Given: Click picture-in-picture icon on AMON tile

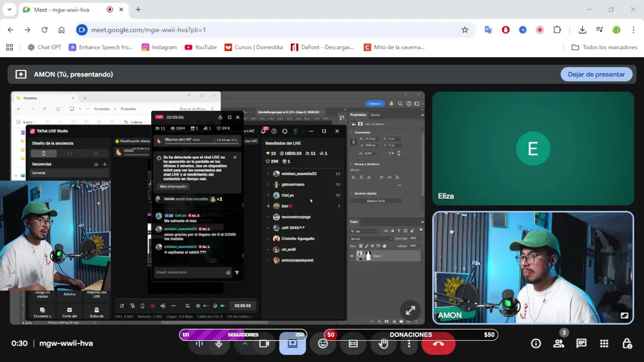Looking at the screenshot, I should [624, 316].
